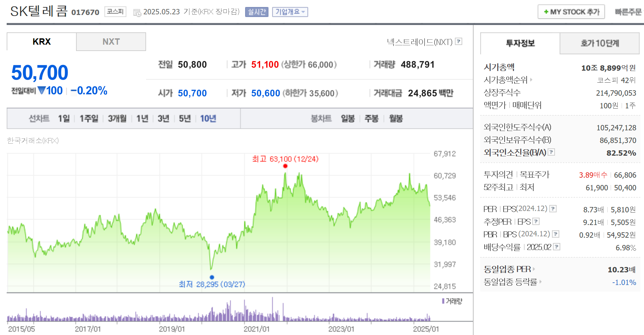Click the red 최고 63,100 chart marker
The image size is (644, 335).
285,166
